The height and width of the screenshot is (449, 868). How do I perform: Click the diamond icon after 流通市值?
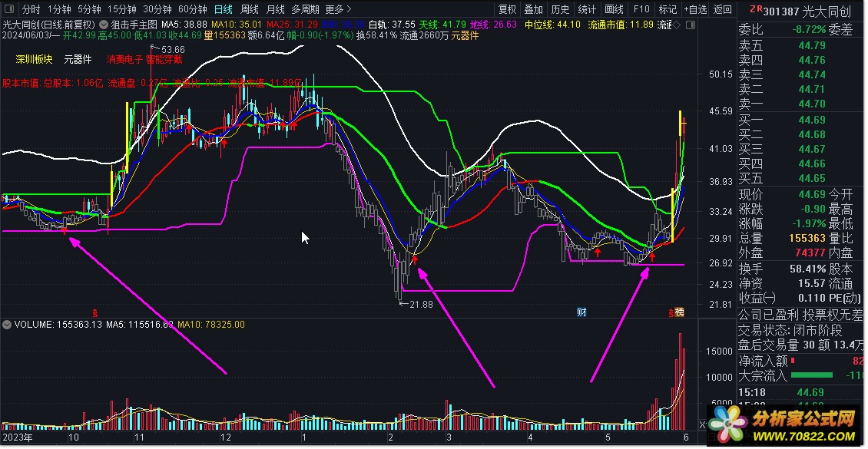click(676, 25)
